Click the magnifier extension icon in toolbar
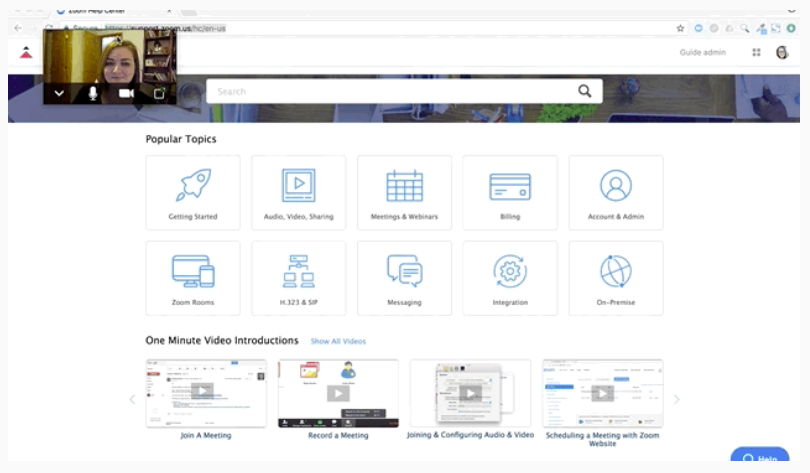 [x=744, y=28]
